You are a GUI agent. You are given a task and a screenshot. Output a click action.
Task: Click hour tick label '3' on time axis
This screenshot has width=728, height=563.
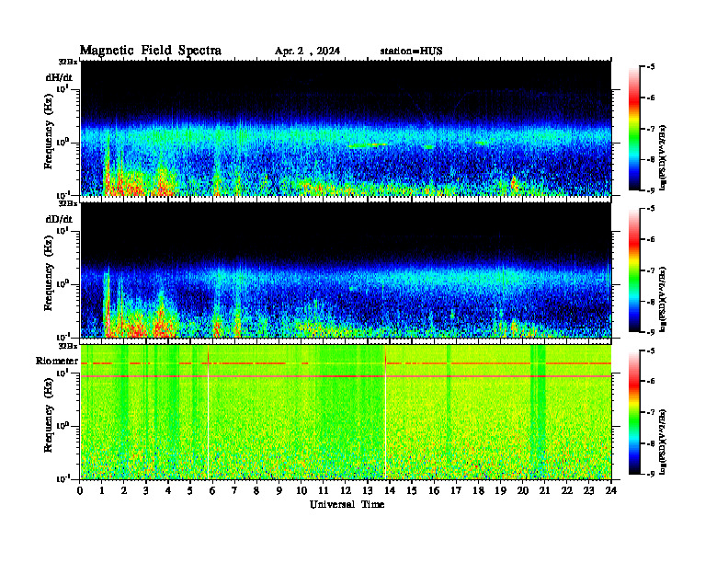pyautogui.click(x=146, y=490)
